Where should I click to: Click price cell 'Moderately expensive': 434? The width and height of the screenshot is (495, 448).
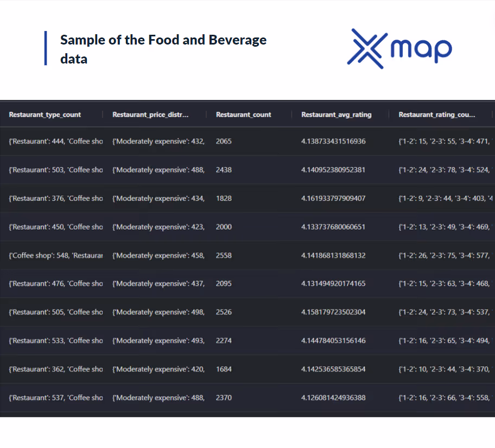point(158,198)
